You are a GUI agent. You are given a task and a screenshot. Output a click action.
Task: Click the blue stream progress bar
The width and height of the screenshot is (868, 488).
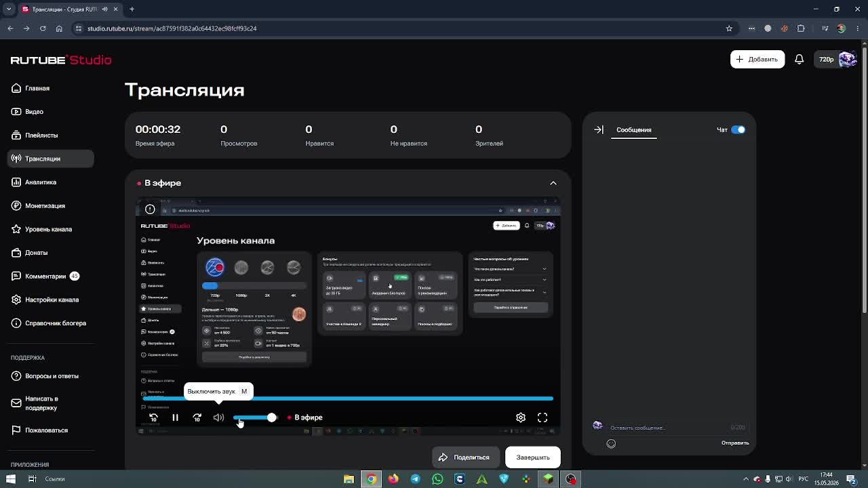348,399
